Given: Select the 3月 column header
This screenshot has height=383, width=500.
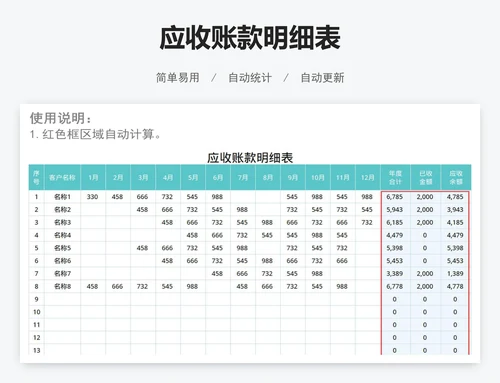Looking at the screenshot, I should (x=143, y=177).
